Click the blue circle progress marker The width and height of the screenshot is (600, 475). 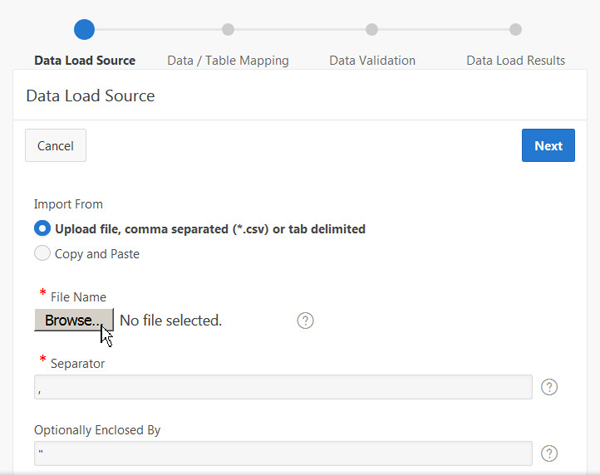pyautogui.click(x=85, y=29)
